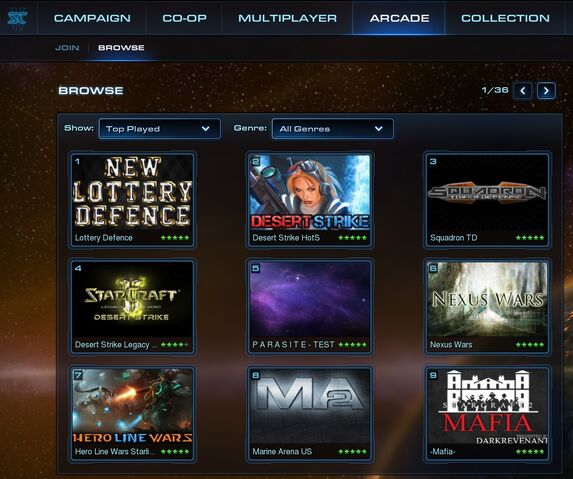The width and height of the screenshot is (573, 479).
Task: Open the All Genres dropdown
Action: [333, 129]
